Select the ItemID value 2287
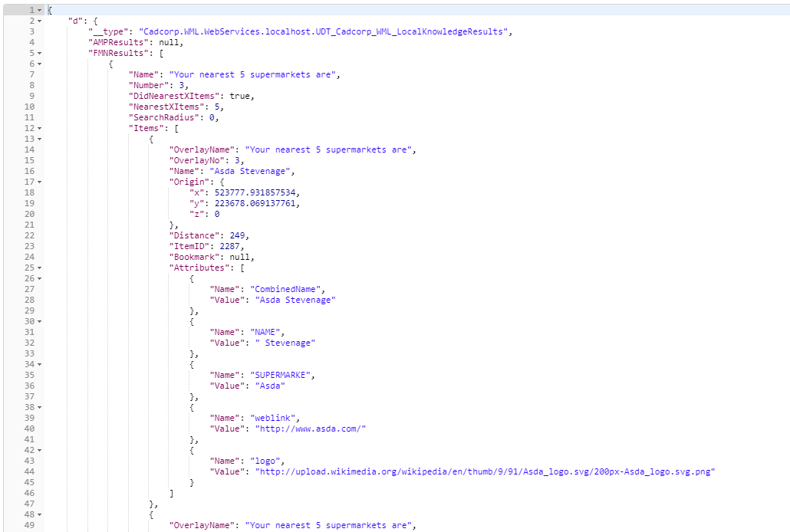This screenshot has width=790, height=532. point(230,246)
